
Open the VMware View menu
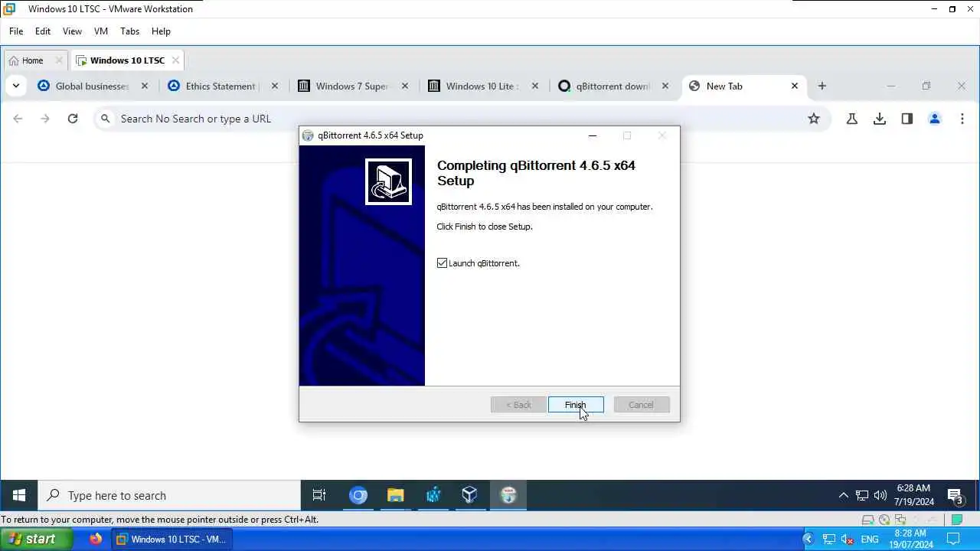[x=72, y=31]
